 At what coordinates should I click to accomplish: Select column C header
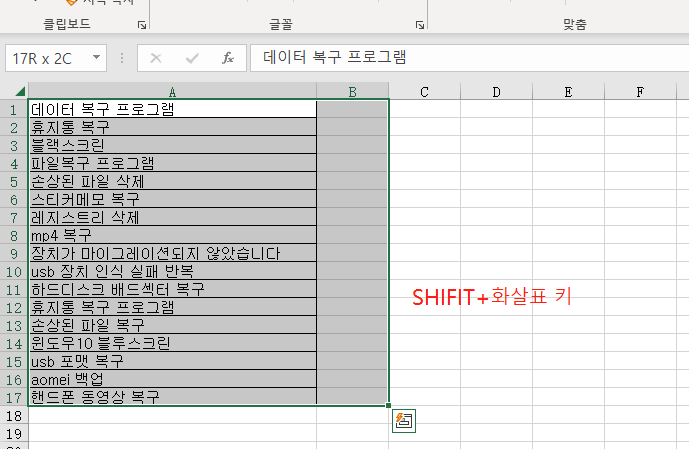[424, 92]
